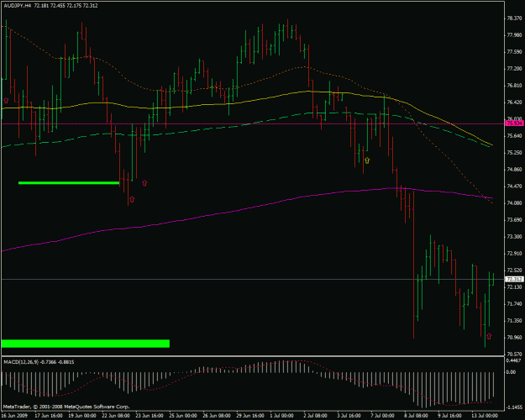
Task: Click the 70.960 price axis label
Action: pos(515,338)
